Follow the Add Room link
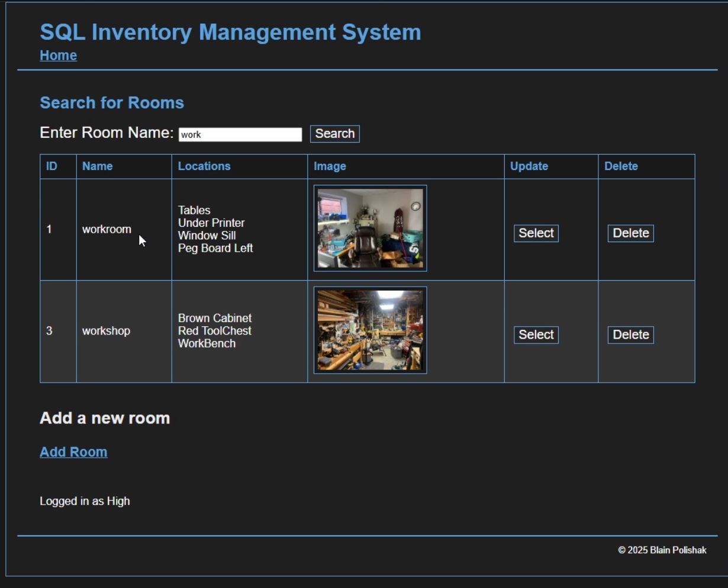The image size is (728, 588). coord(73,452)
